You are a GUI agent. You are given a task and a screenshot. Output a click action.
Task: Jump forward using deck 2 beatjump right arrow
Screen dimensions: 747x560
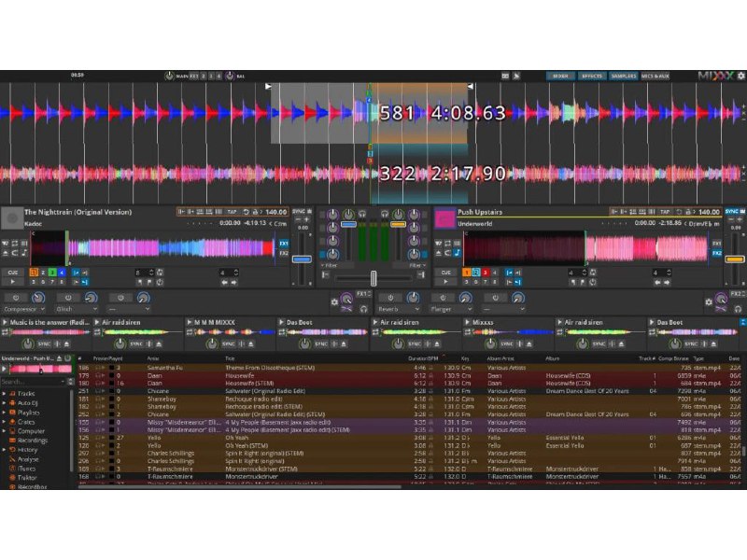[x=667, y=283]
